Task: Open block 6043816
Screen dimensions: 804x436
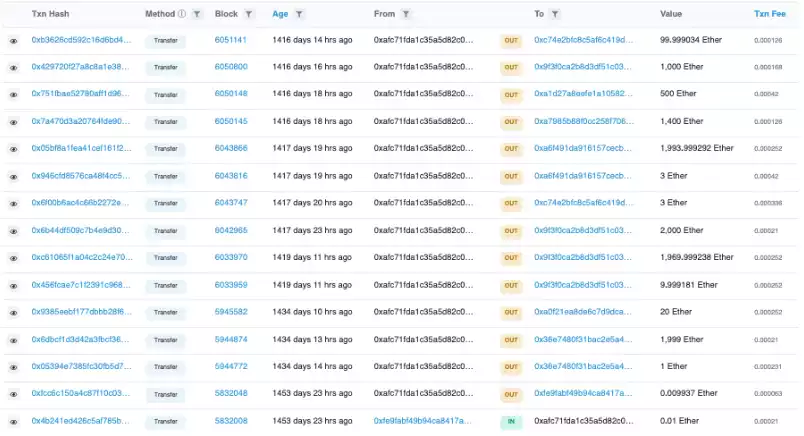Action: tap(231, 175)
